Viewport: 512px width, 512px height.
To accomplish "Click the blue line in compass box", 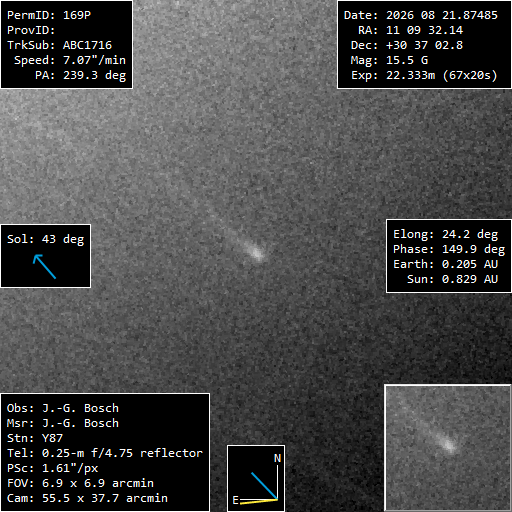I will click(264, 486).
